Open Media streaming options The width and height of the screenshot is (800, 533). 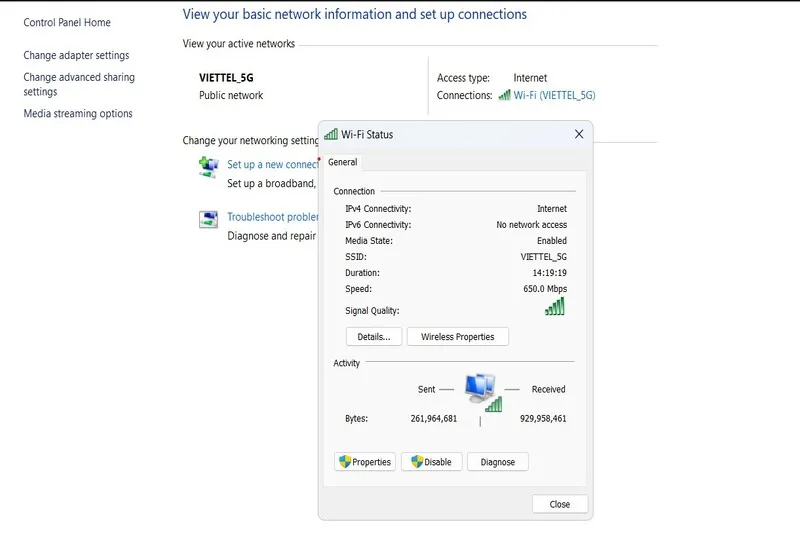point(78,113)
